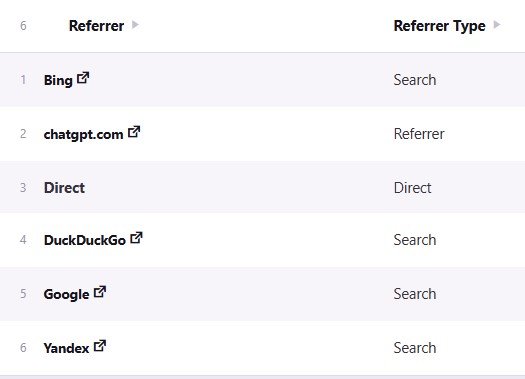Click the Yandex referrer name
Screen dimensions: 525x379
coord(67,348)
